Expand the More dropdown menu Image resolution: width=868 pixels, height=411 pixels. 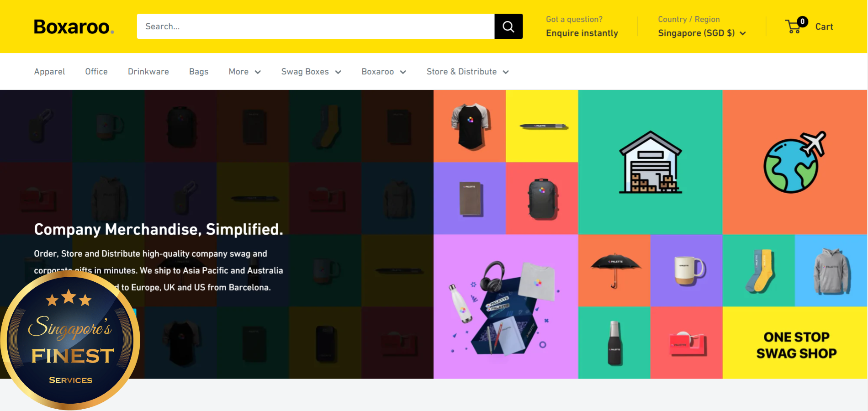(245, 72)
